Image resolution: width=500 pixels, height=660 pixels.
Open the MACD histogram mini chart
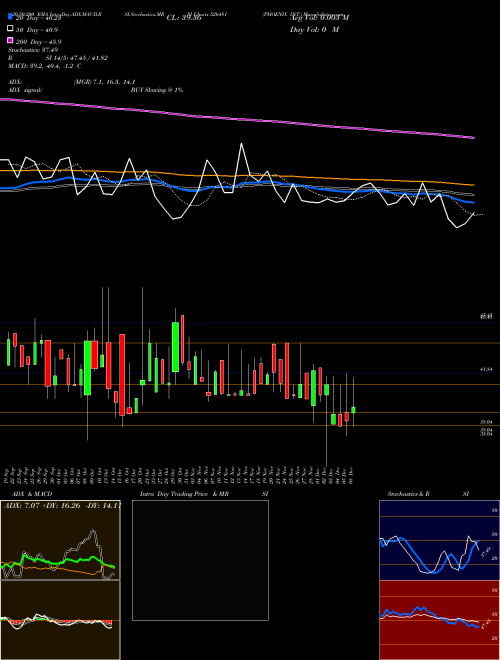coord(60,620)
